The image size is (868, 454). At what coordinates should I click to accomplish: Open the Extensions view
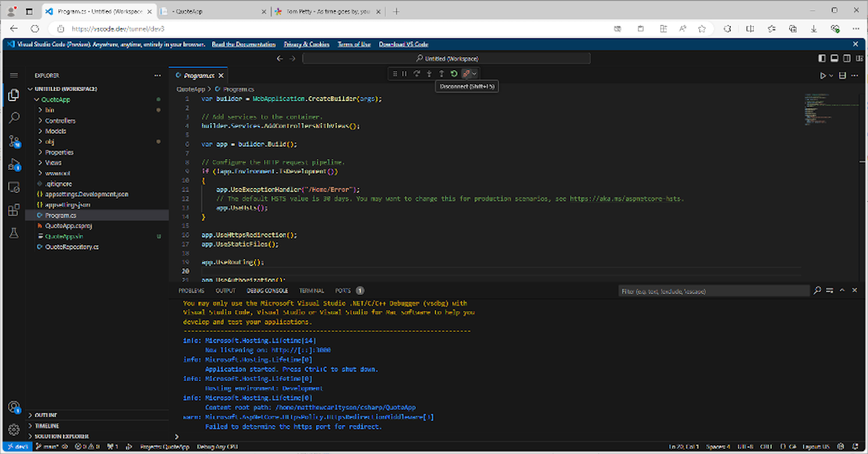coord(13,210)
